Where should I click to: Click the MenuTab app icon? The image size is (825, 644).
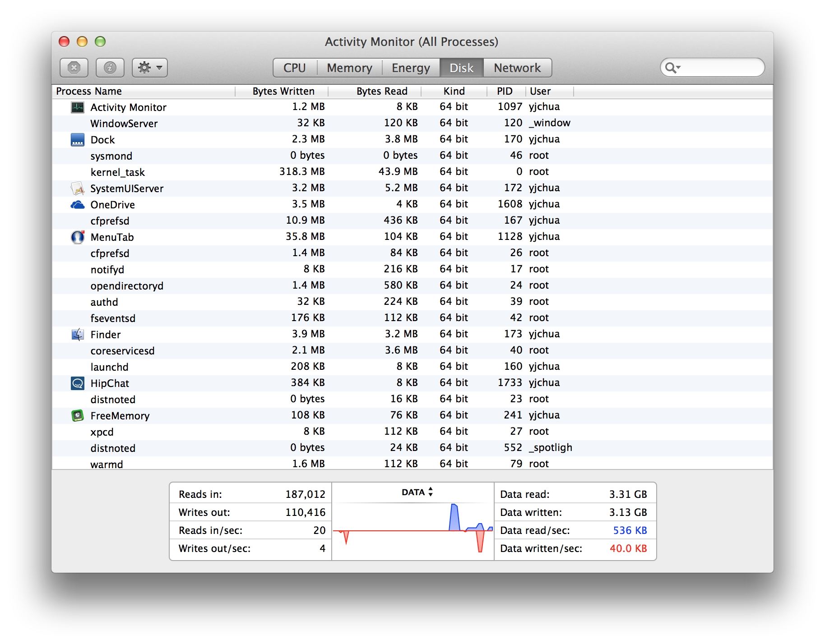[x=78, y=237]
